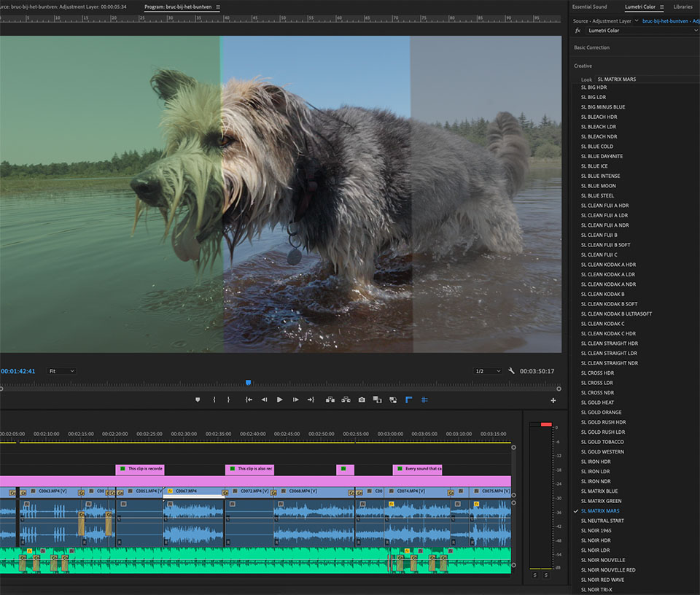The image size is (700, 595).
Task: Switch to the Libraries tab
Action: click(x=682, y=7)
